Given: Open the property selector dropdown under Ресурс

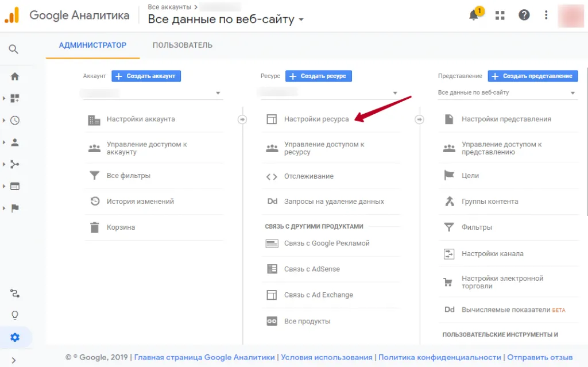Looking at the screenshot, I should coord(329,93).
